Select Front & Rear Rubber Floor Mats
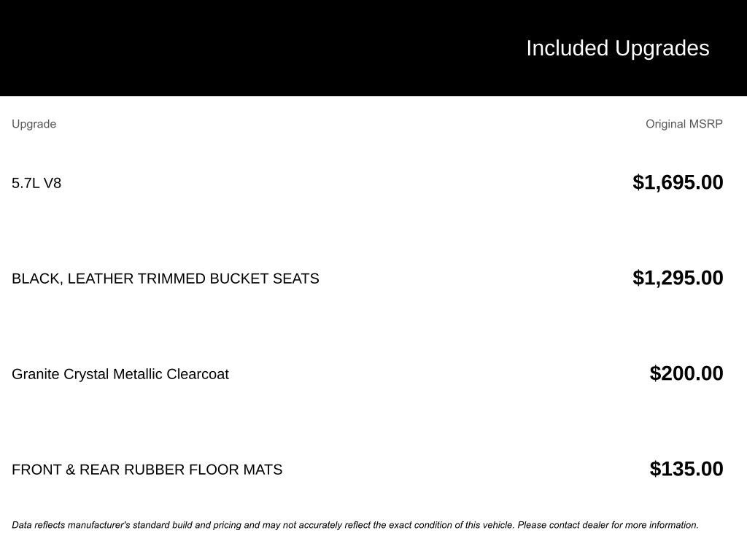 (x=147, y=470)
